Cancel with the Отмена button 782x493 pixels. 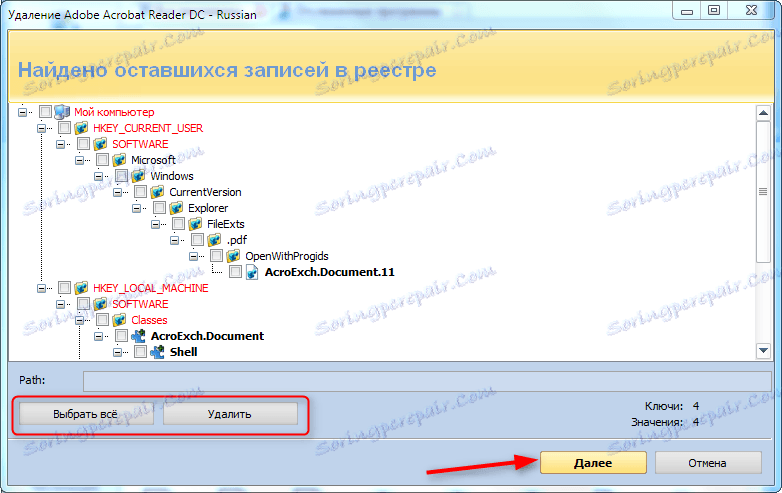point(708,463)
